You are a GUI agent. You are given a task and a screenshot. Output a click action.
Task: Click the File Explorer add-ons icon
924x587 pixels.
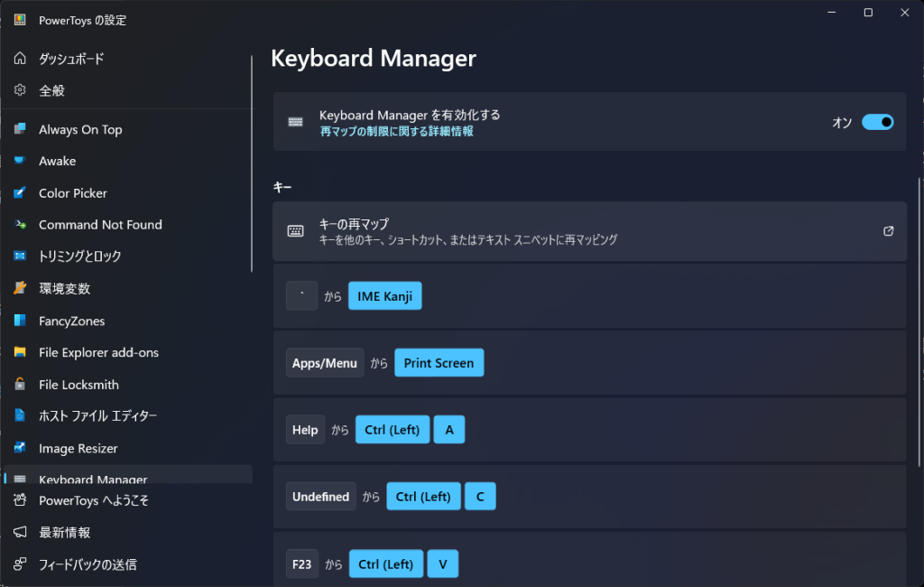pos(20,351)
